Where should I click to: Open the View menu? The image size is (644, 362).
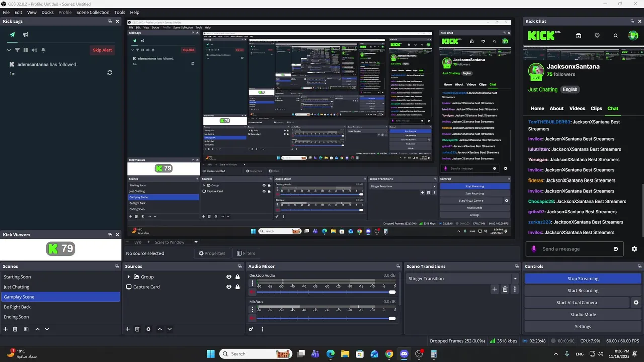click(x=32, y=12)
